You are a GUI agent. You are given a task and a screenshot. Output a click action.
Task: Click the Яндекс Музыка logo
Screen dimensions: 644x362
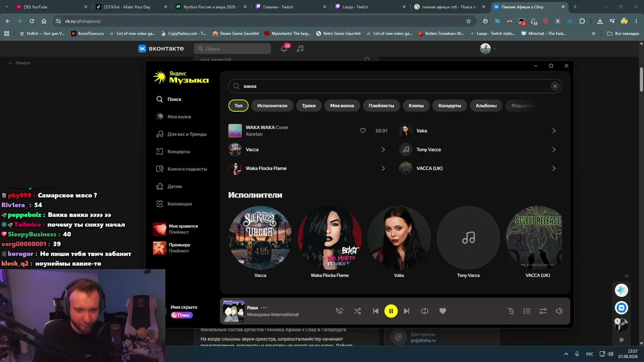coord(181,77)
